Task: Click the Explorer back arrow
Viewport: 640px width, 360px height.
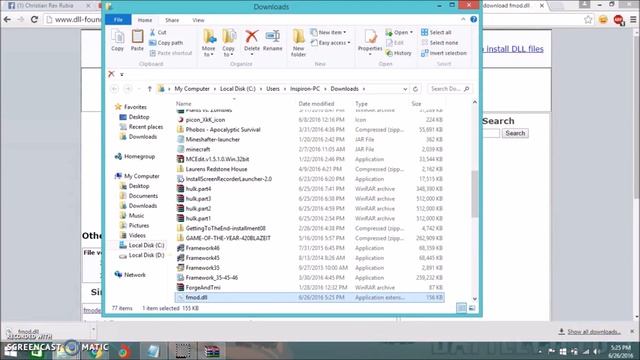Action: pyautogui.click(x=114, y=89)
